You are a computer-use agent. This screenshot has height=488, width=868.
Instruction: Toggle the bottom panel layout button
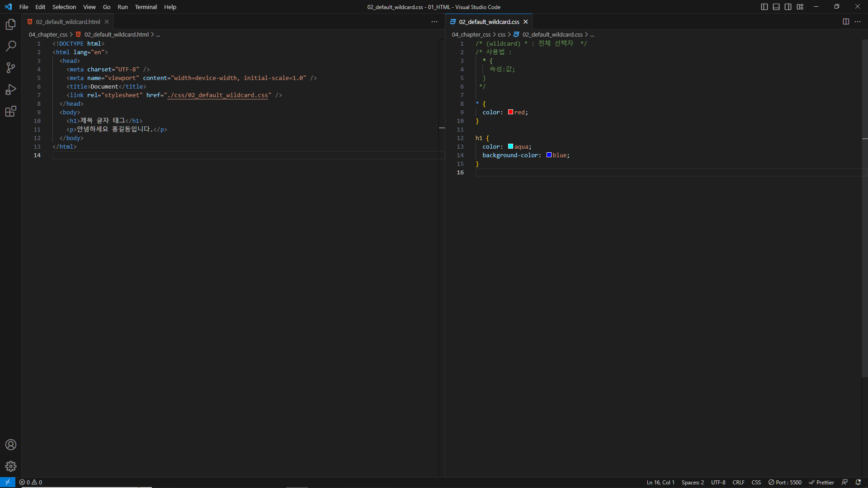[776, 7]
